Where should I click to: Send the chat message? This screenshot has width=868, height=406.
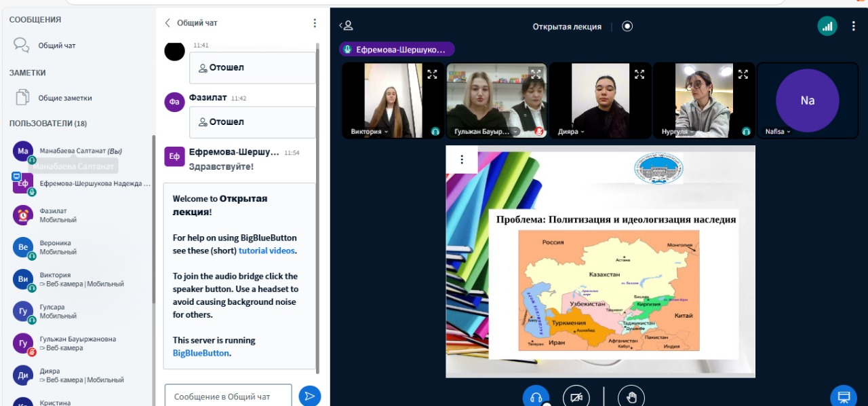(310, 396)
